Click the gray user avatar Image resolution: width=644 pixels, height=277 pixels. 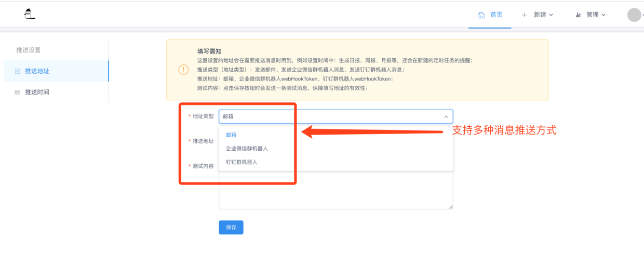click(634, 15)
